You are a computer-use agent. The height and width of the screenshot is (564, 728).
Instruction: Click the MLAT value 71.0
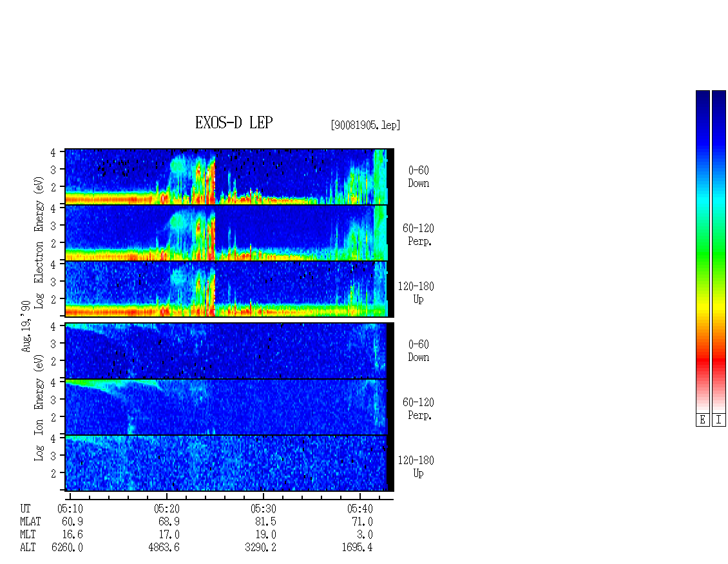[x=362, y=521]
